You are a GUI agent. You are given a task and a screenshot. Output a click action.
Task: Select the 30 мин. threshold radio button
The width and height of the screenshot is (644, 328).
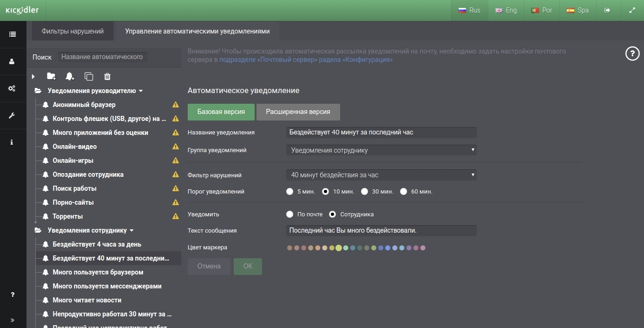tap(365, 191)
